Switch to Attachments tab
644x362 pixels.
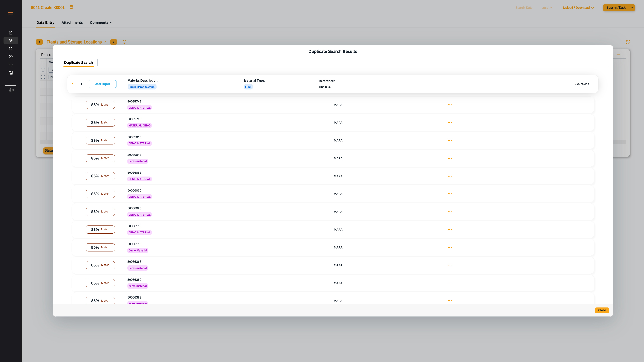(72, 22)
